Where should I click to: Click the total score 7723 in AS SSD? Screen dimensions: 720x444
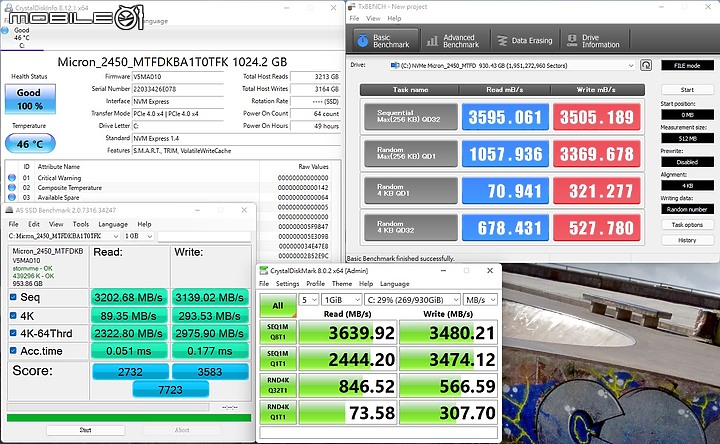[x=171, y=390]
